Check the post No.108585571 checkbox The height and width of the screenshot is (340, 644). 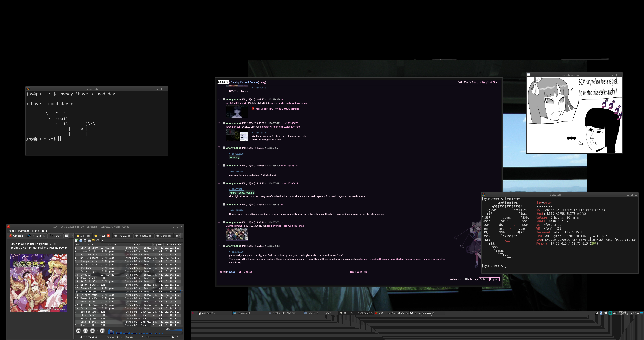click(x=224, y=123)
